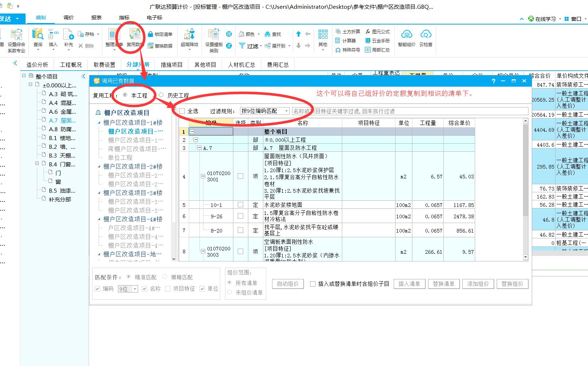Viewport: 588px width, 366px height.
Task: Click the grey move-down arrow icon
Action: [x=298, y=46]
